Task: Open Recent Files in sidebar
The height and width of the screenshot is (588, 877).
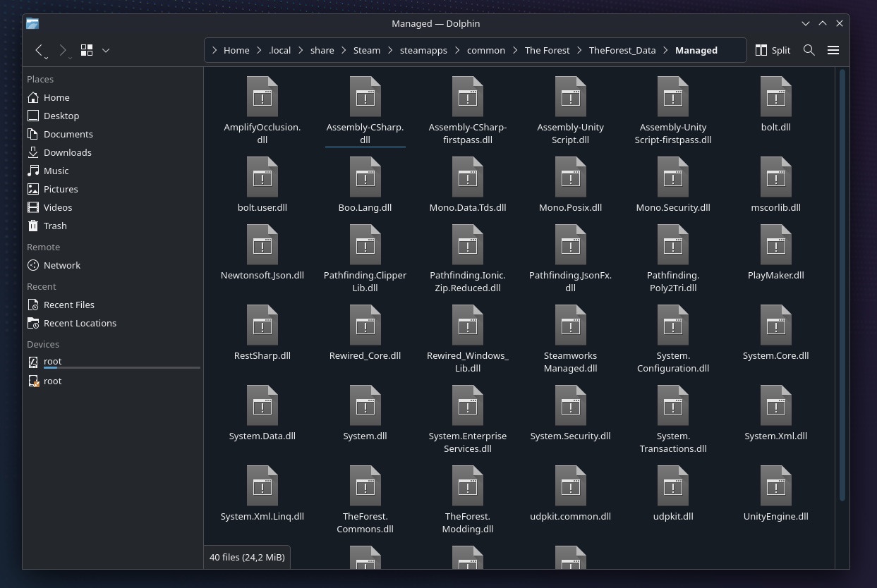Action: 113,305
